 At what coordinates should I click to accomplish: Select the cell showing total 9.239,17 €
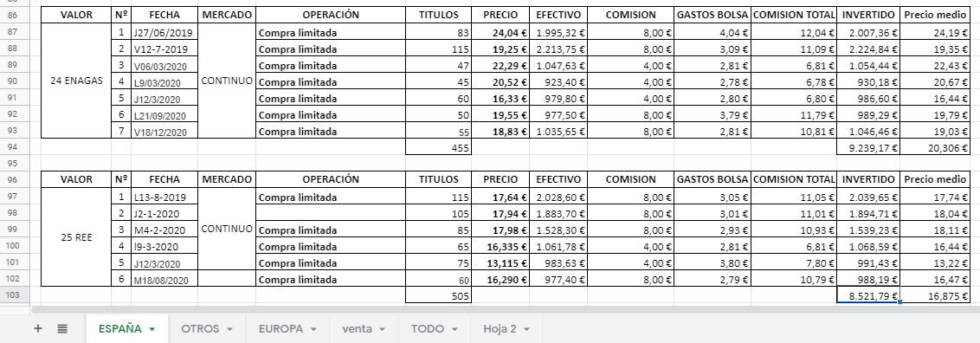(x=868, y=147)
